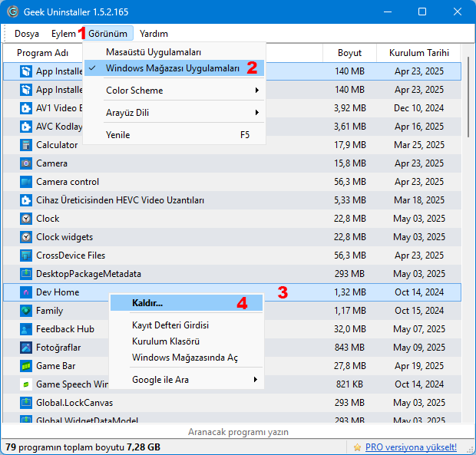Click the Dev Home icon
Screen dimensions: 476x455
pos(26,292)
